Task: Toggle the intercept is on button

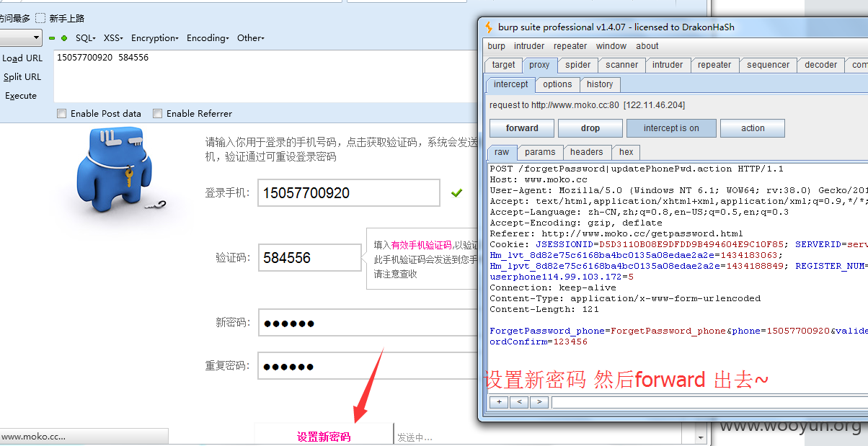Action: 671,128
